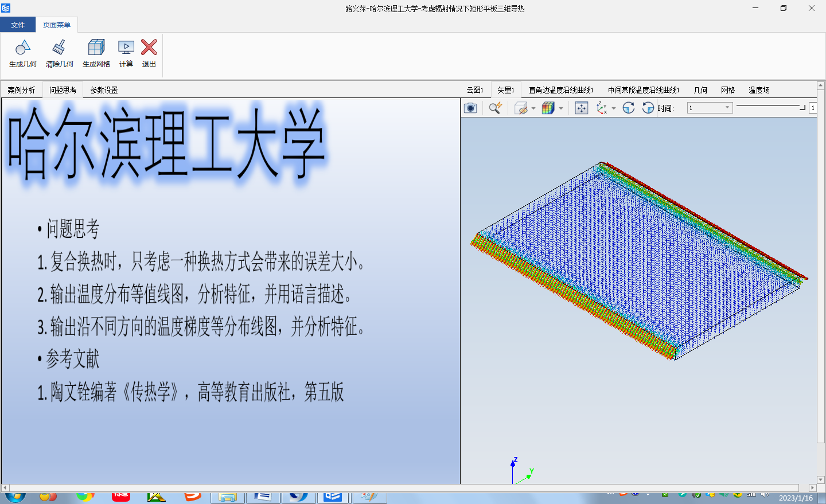Screen dimensions: 826x504
Task: Open the 中间某段温度沿线曲线1 tab
Action: pyautogui.click(x=644, y=90)
